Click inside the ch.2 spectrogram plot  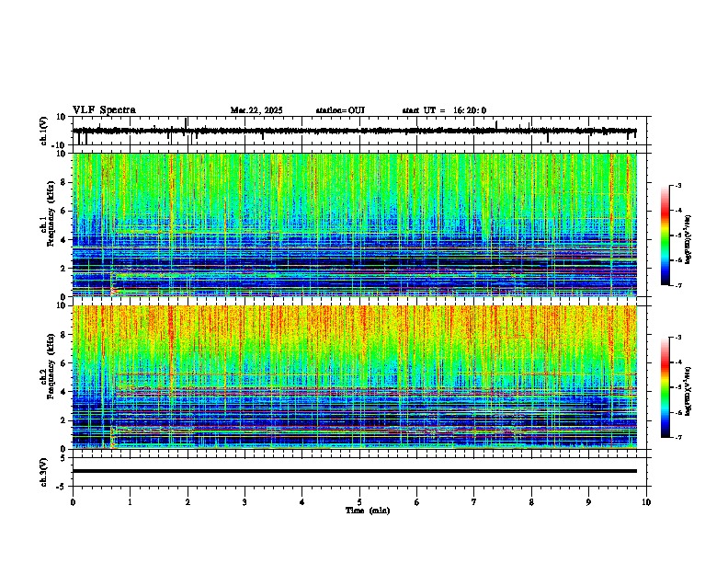coord(355,377)
